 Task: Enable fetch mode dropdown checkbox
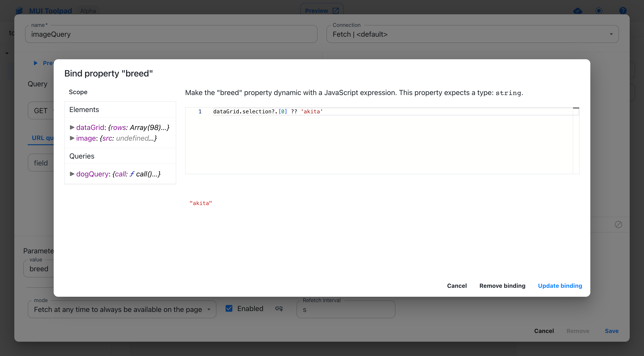(x=228, y=308)
